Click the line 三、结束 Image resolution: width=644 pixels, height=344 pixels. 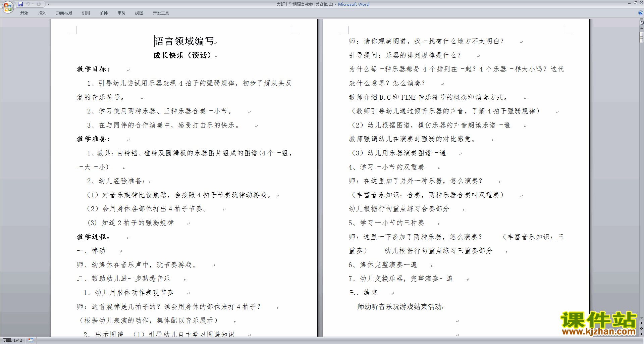[363, 293]
